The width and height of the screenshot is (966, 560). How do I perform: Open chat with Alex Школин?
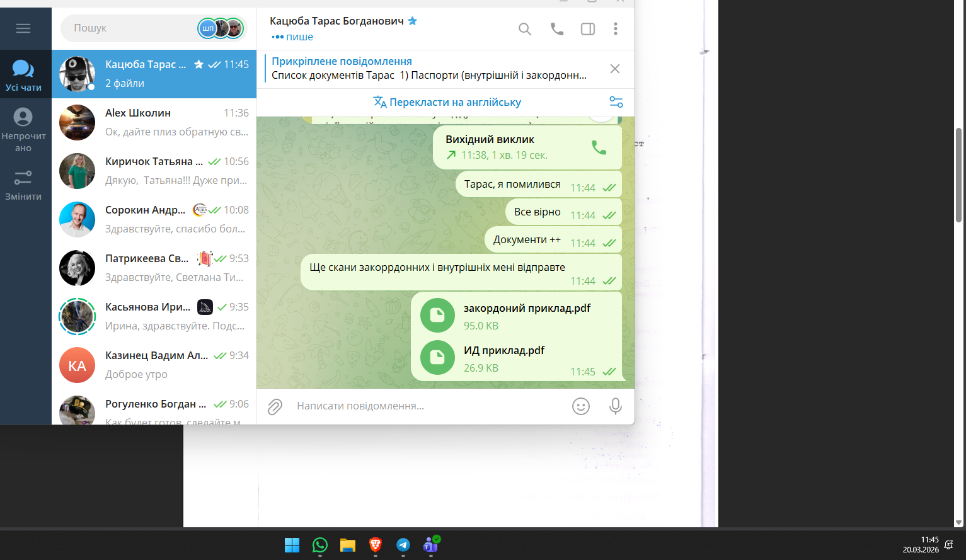point(154,122)
